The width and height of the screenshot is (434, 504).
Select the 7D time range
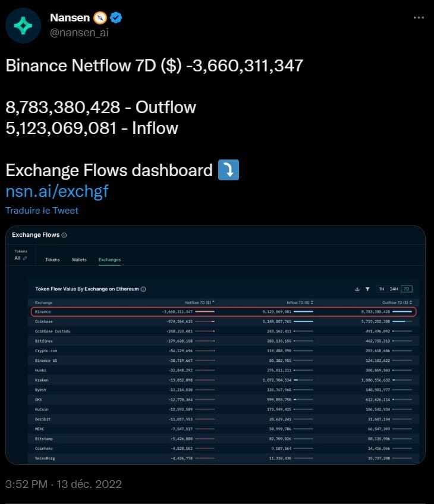406,289
